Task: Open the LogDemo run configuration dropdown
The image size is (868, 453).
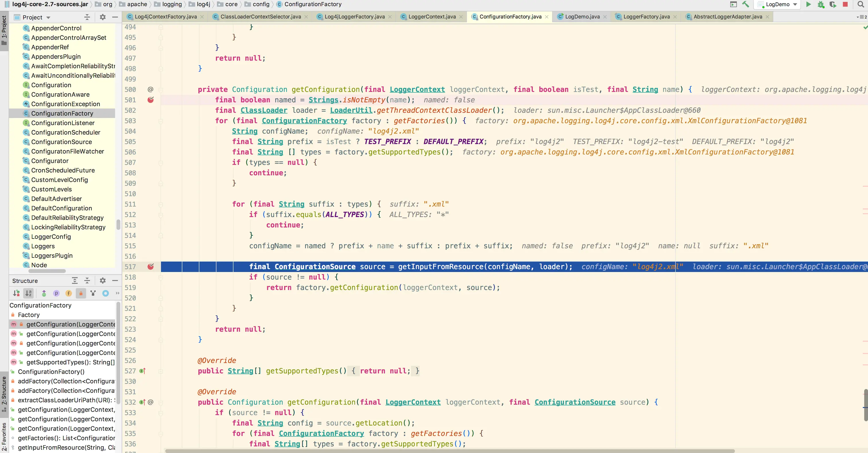Action: (x=777, y=4)
